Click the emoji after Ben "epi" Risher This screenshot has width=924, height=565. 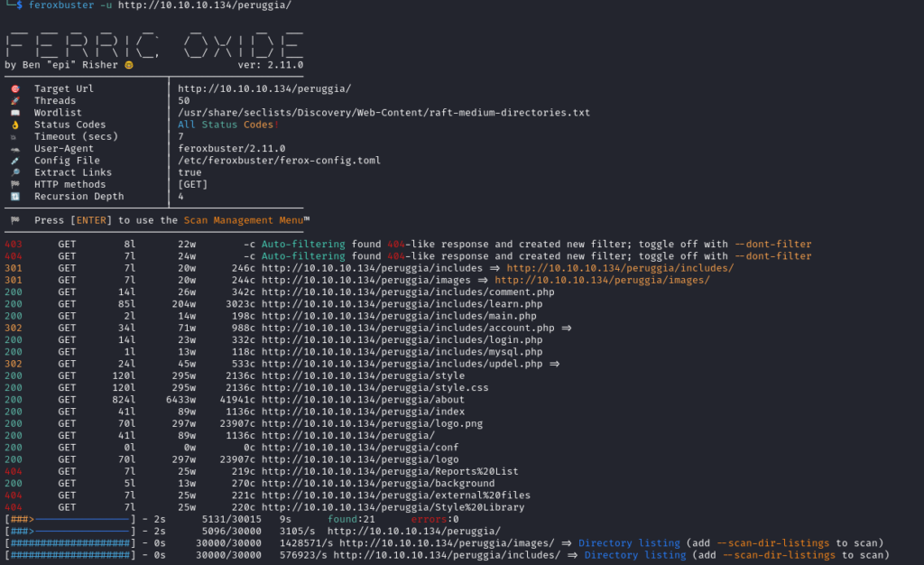click(x=128, y=65)
